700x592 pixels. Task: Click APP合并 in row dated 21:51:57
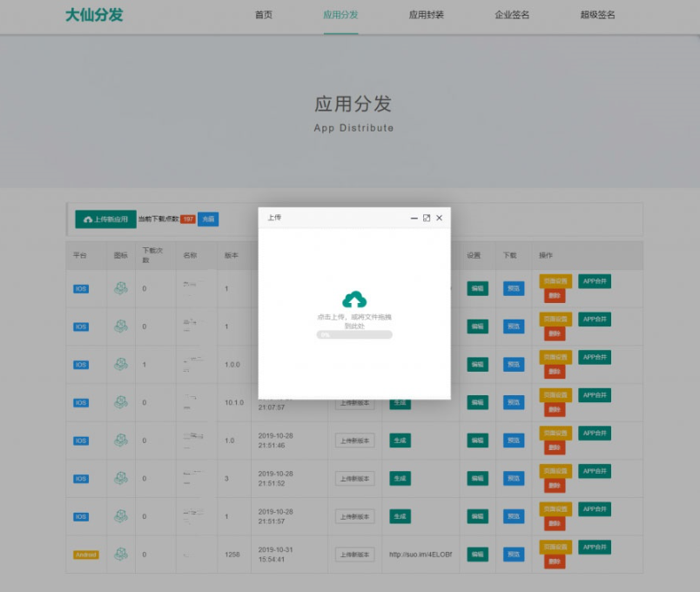(x=595, y=509)
